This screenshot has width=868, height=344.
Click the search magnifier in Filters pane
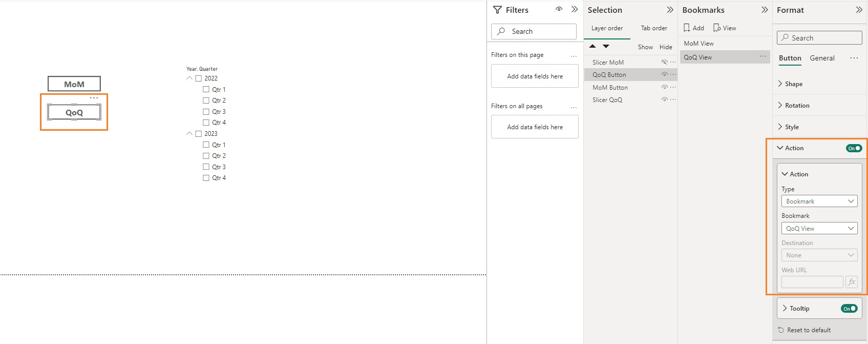tap(501, 31)
